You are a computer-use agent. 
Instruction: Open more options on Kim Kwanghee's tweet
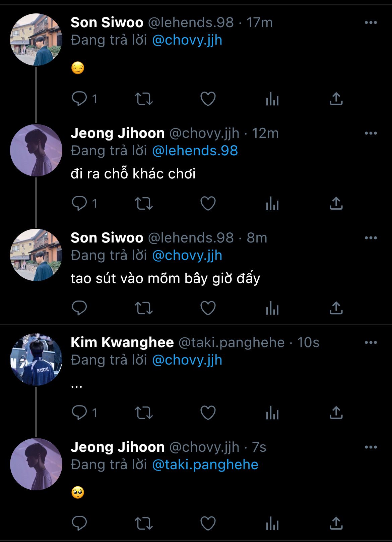coord(371,343)
